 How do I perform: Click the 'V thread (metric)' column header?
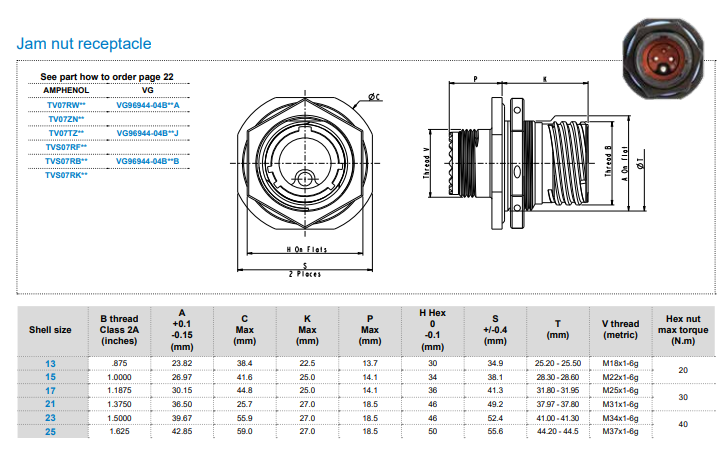tap(620, 329)
